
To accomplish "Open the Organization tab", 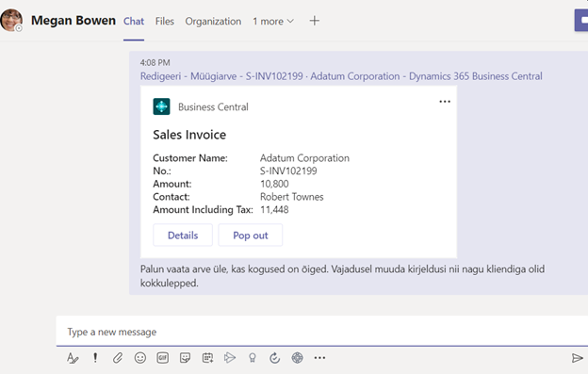I will (x=213, y=22).
